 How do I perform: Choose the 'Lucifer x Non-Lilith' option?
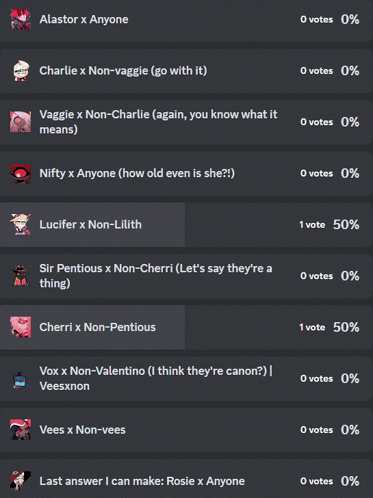(186, 225)
